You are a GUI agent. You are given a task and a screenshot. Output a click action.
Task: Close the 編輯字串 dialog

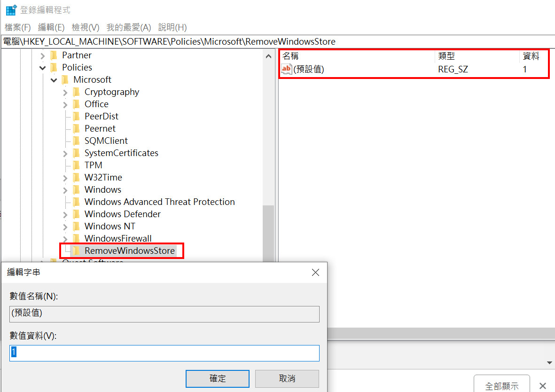pyautogui.click(x=315, y=272)
